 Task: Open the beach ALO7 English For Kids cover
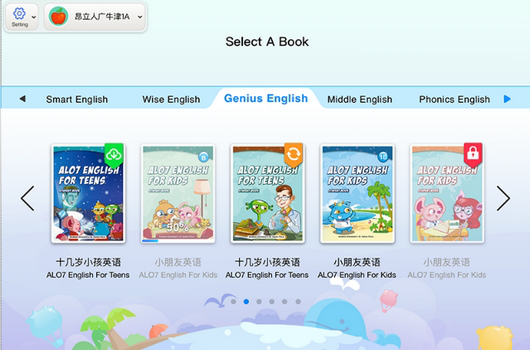coord(357,194)
